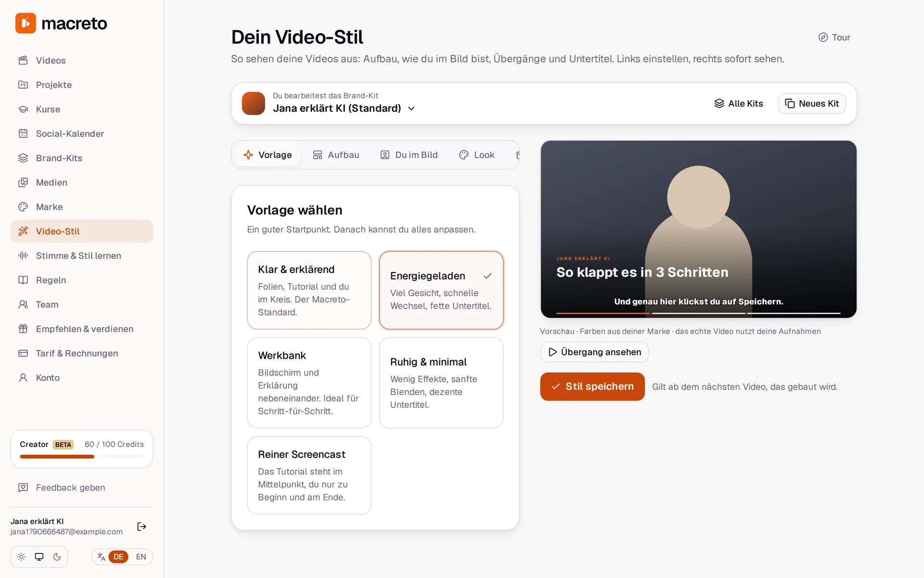Screen dimensions: 924x578
Task: Open the Look tab
Action: 477,155
